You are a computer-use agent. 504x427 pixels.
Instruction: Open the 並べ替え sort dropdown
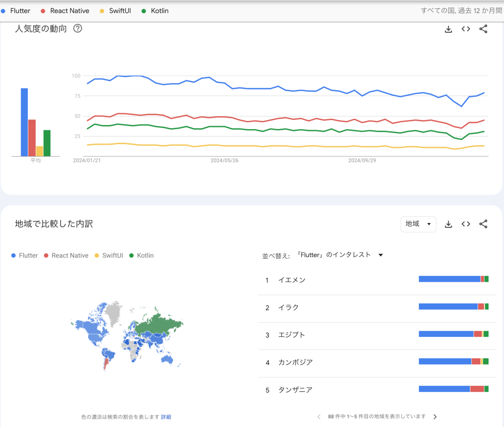pyautogui.click(x=340, y=255)
